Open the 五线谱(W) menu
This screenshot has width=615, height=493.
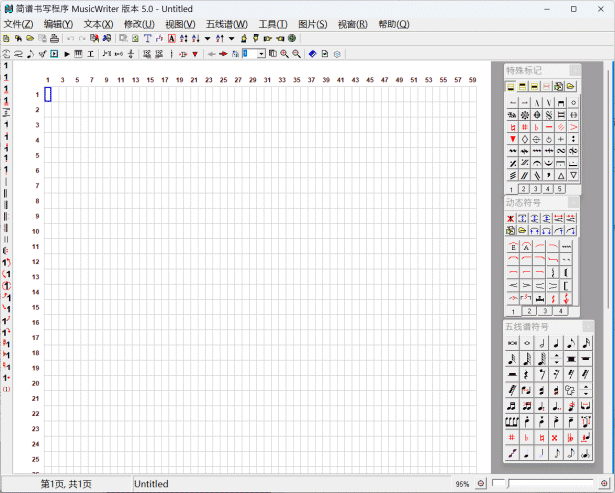(x=226, y=23)
